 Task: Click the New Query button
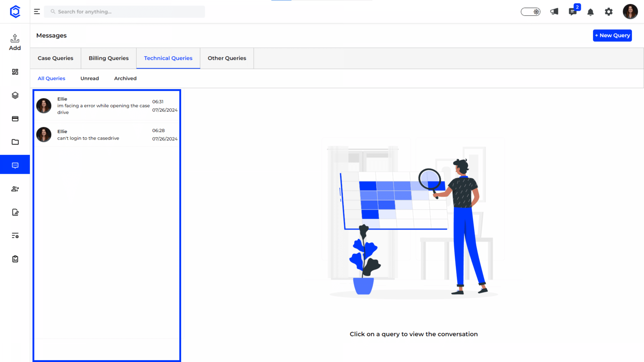point(612,36)
